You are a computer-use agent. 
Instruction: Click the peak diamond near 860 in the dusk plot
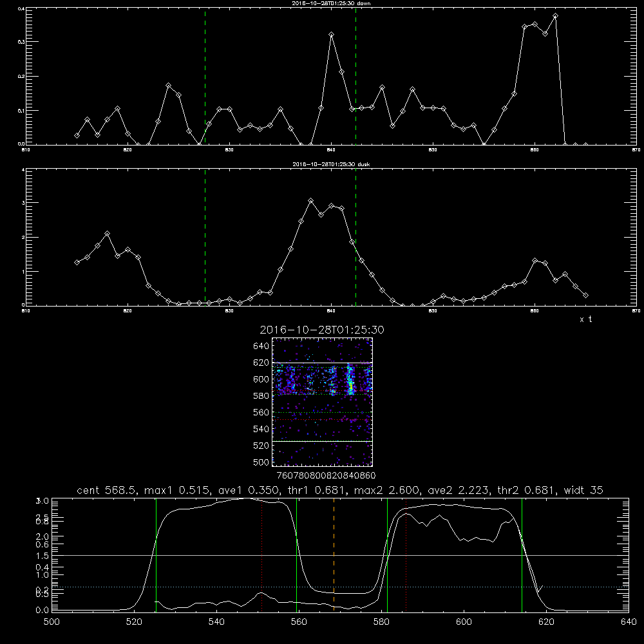[x=535, y=260]
